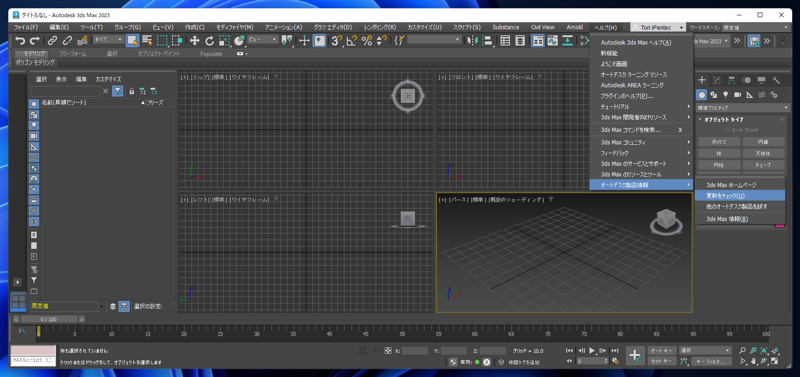Open the 標準プリミティブ category dropdown
This screenshot has width=800, height=377.
click(742, 108)
